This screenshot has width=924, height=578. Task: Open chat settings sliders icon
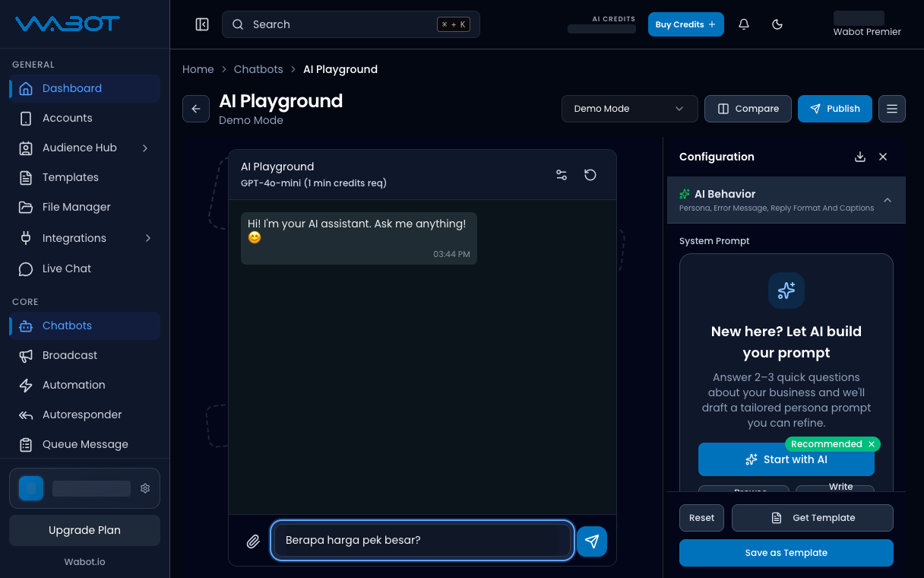562,175
